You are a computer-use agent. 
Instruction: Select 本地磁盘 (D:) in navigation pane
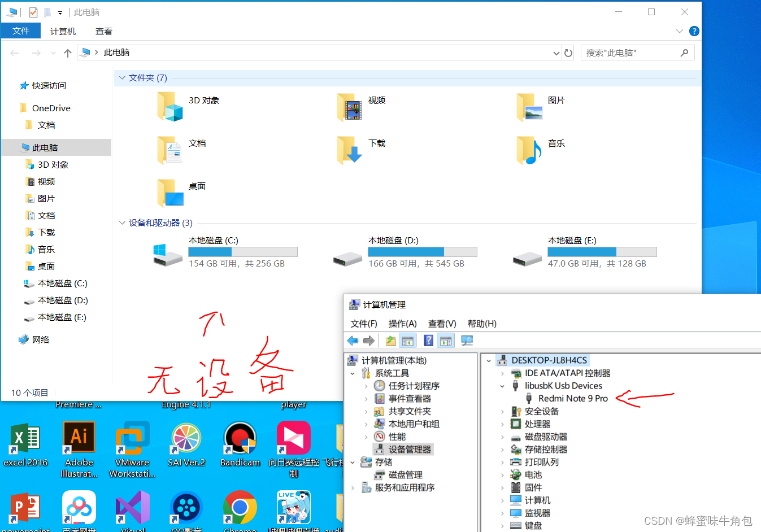point(62,300)
